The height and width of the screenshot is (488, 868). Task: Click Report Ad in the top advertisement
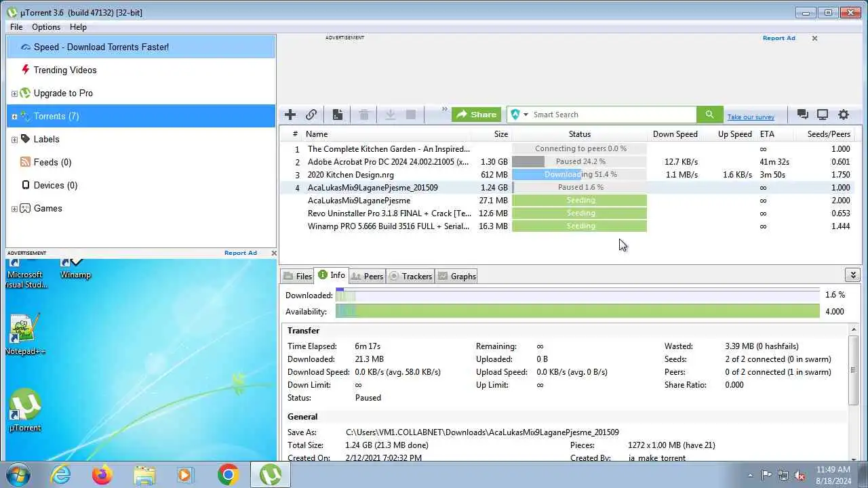pyautogui.click(x=778, y=38)
